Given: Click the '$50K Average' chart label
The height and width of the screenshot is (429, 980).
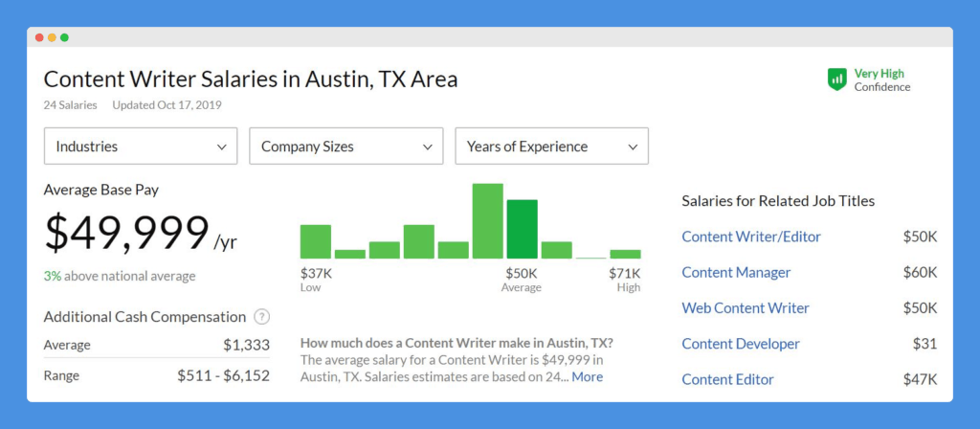Looking at the screenshot, I should pos(522,281).
